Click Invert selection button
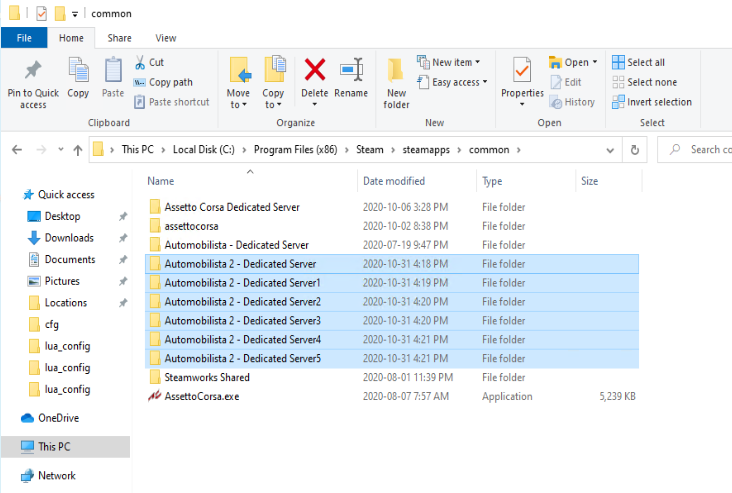The image size is (732, 493). coord(652,102)
